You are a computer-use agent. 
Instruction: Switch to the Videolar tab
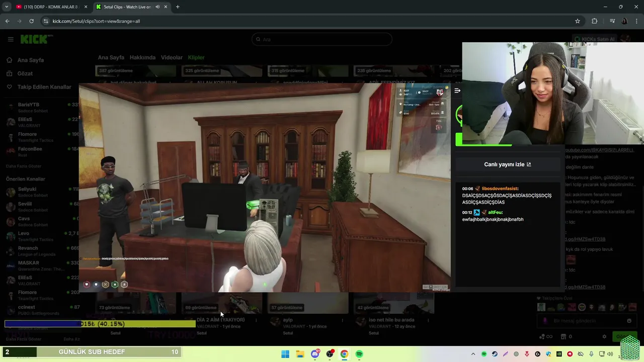pyautogui.click(x=172, y=57)
